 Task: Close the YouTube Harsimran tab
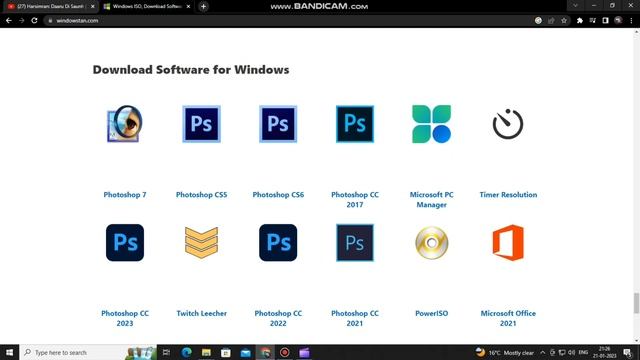pyautogui.click(x=93, y=7)
